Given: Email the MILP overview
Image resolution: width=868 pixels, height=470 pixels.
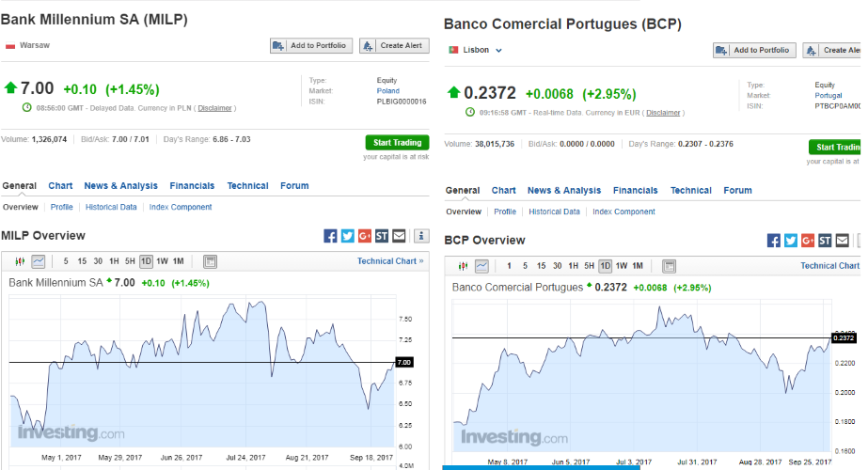Looking at the screenshot, I should click(x=399, y=236).
